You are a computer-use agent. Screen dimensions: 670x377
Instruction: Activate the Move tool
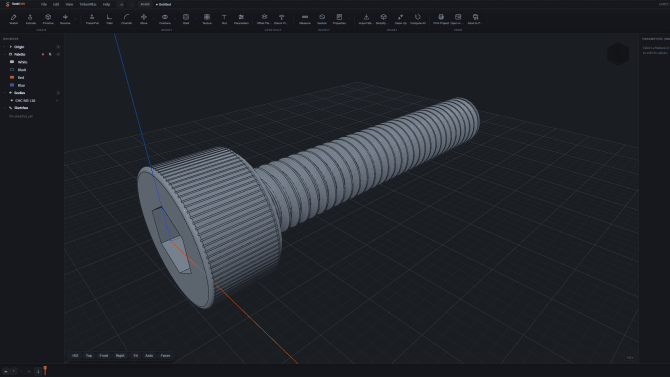(144, 19)
